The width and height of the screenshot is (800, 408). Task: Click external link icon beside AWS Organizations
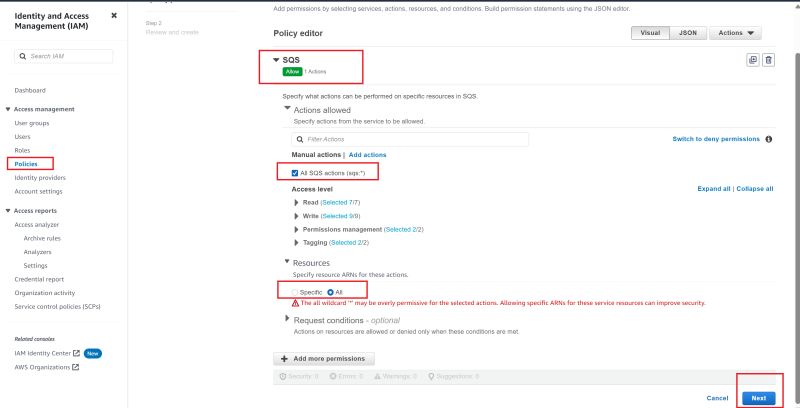(76, 367)
